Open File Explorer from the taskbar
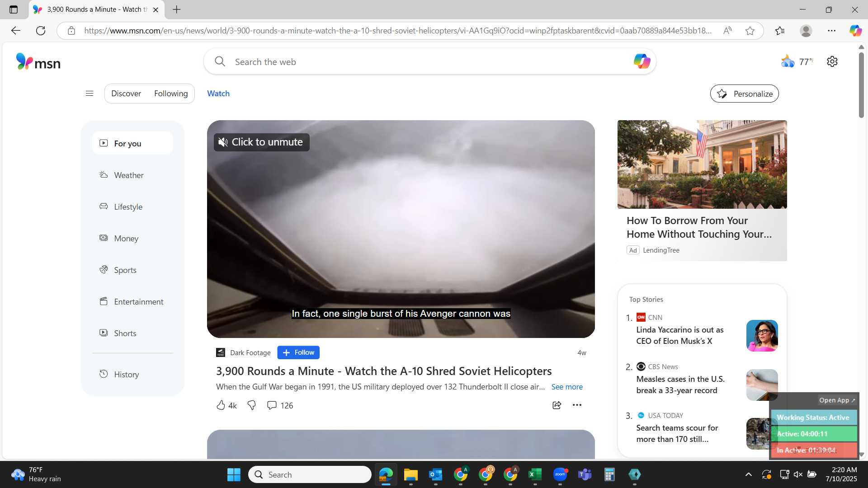Viewport: 868px width, 488px height. [410, 474]
